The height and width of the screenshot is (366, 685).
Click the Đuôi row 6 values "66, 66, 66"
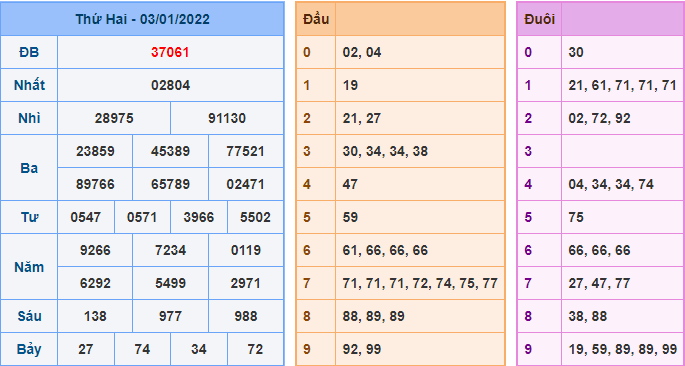599,250
